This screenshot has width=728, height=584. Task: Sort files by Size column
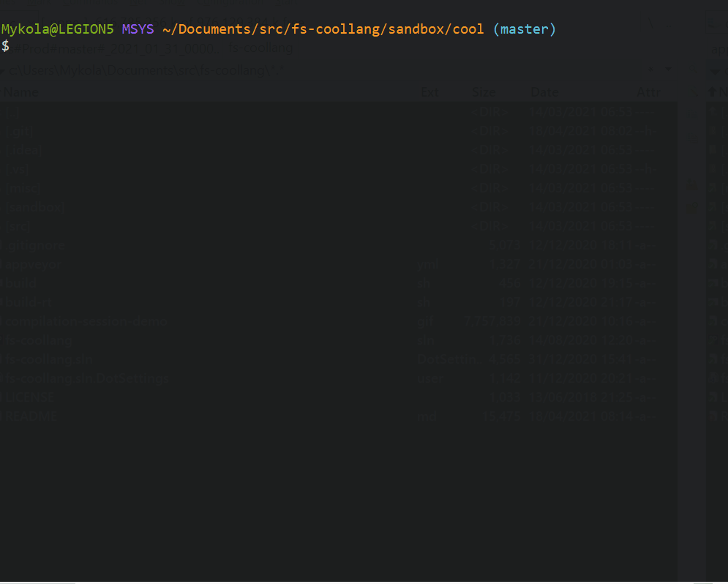pyautogui.click(x=483, y=93)
